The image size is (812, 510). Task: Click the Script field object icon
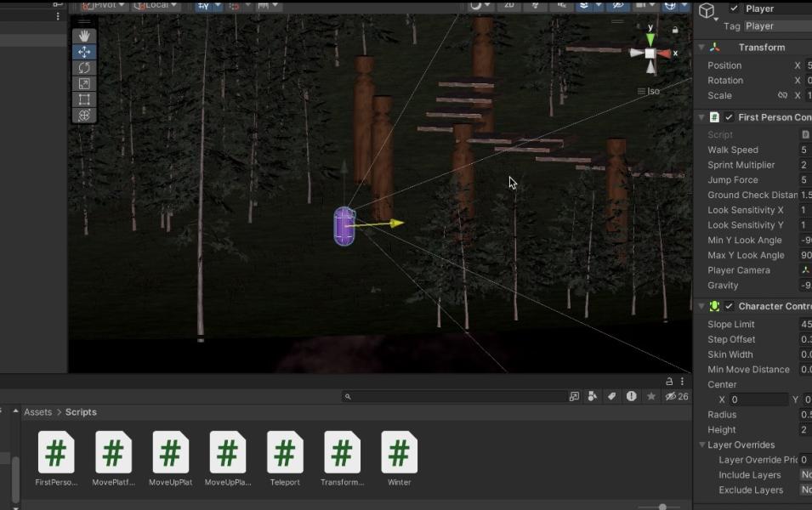coord(805,134)
